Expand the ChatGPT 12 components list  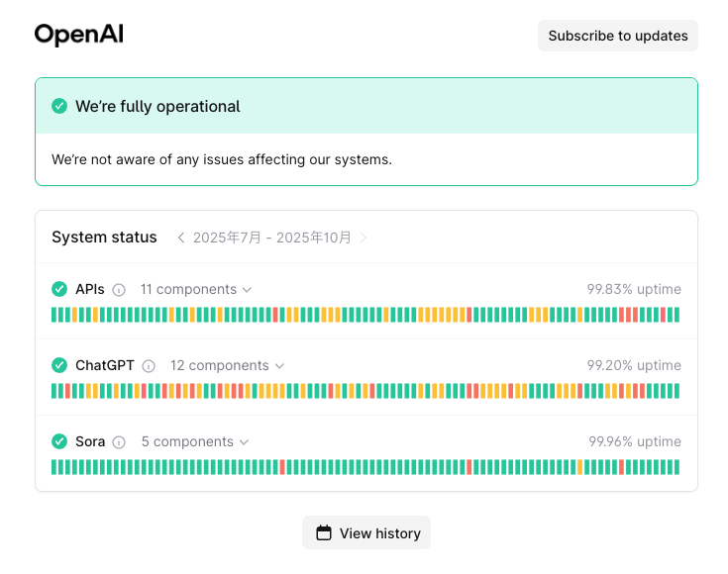point(227,366)
